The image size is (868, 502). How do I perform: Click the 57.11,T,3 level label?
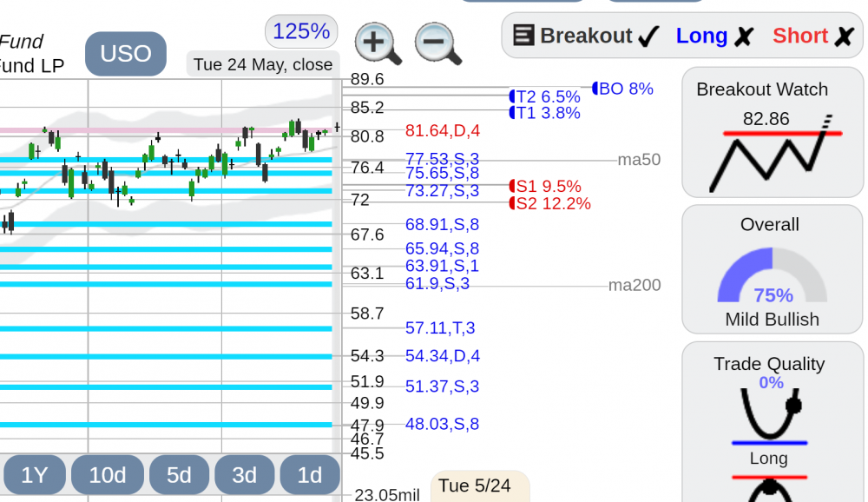coord(439,328)
